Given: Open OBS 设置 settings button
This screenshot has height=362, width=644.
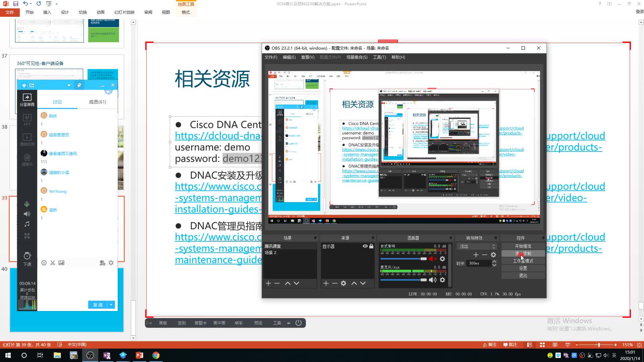Looking at the screenshot, I should coord(523,268).
